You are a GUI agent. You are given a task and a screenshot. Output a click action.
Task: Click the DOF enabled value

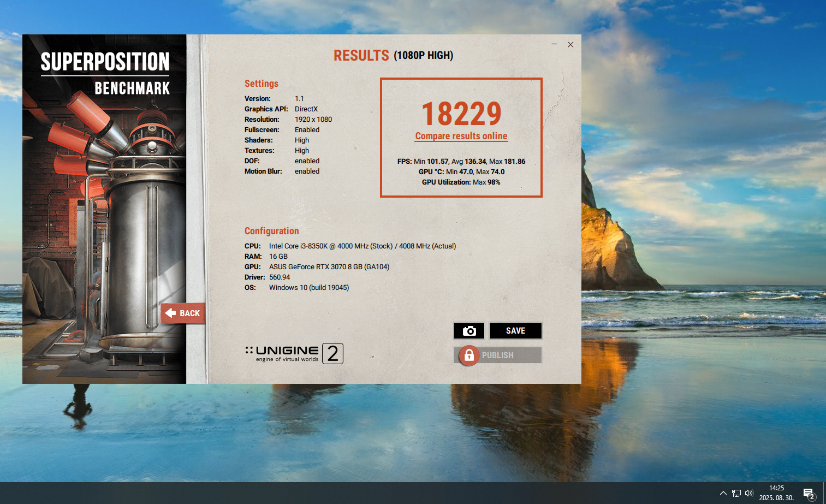pos(307,161)
